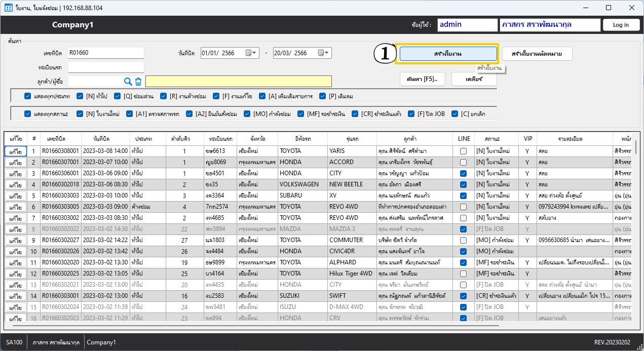
Task: Click the trash icon to clear customer
Action: (x=138, y=82)
